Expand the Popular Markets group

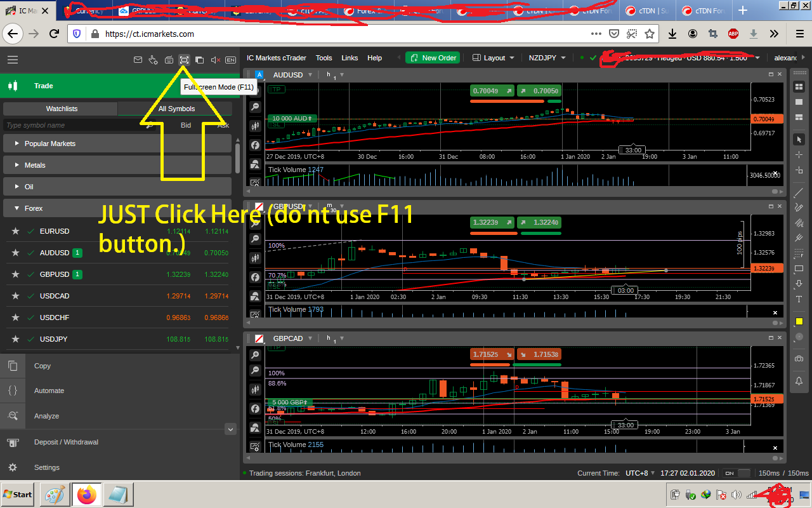pos(117,144)
